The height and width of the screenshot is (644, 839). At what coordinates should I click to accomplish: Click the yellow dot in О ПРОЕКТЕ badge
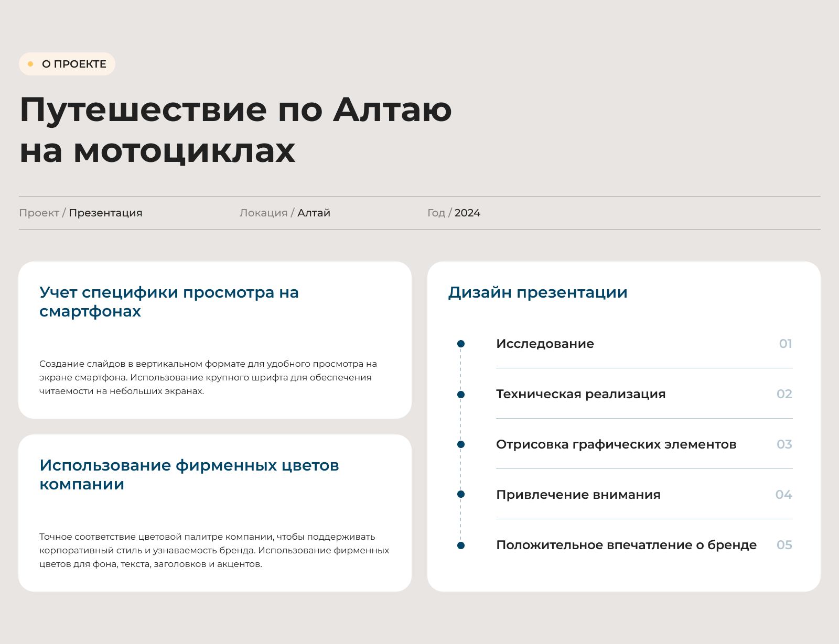(x=30, y=63)
